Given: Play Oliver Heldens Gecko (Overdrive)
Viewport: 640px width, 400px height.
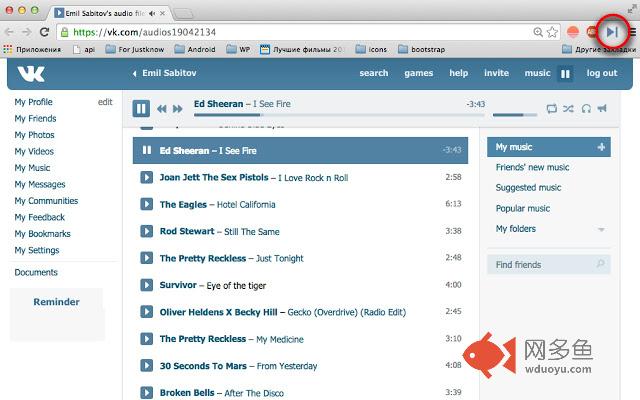Looking at the screenshot, I should click(147, 312).
